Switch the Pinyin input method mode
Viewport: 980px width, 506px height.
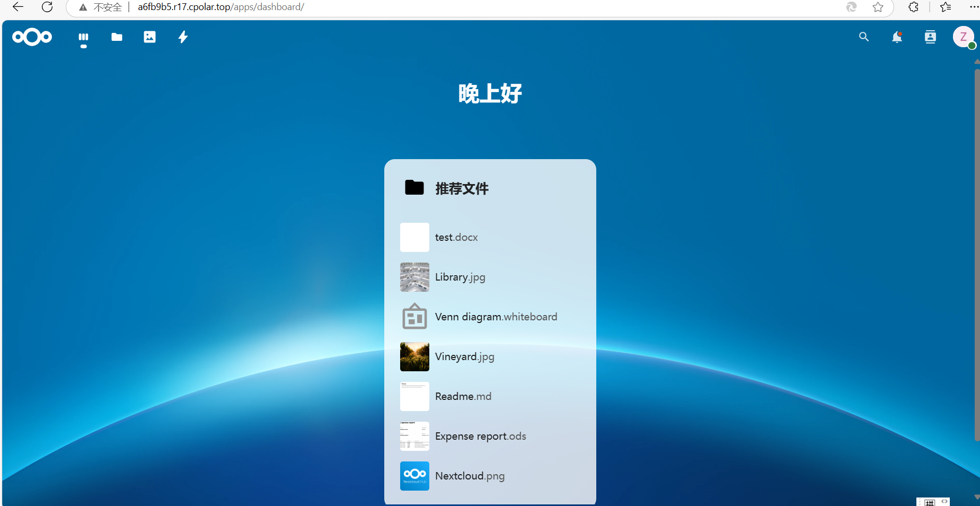[929, 502]
